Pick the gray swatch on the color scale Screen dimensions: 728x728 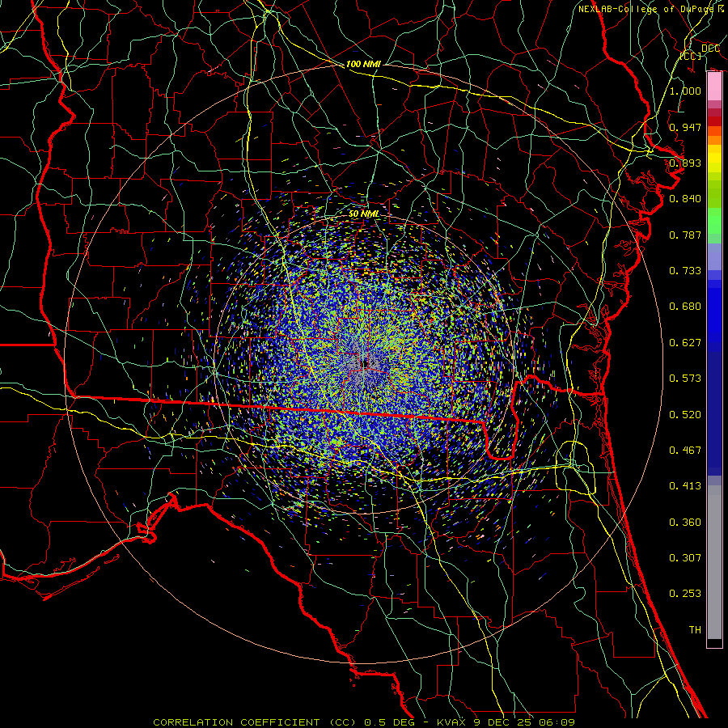tap(714, 562)
